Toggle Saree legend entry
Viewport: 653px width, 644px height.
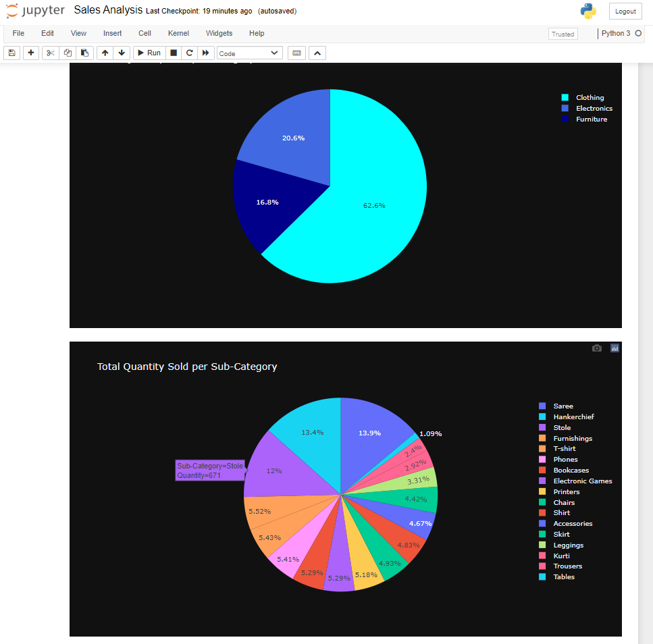tap(556, 406)
